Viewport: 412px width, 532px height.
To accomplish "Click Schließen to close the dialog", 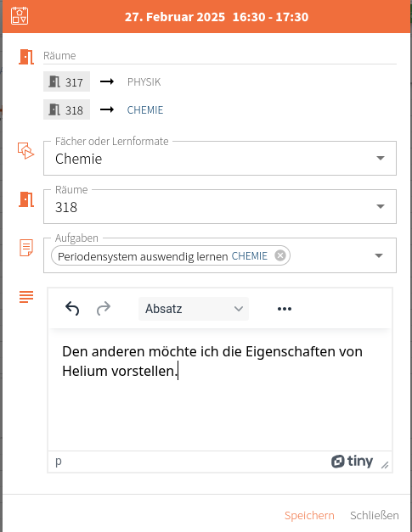I will 375,515.
